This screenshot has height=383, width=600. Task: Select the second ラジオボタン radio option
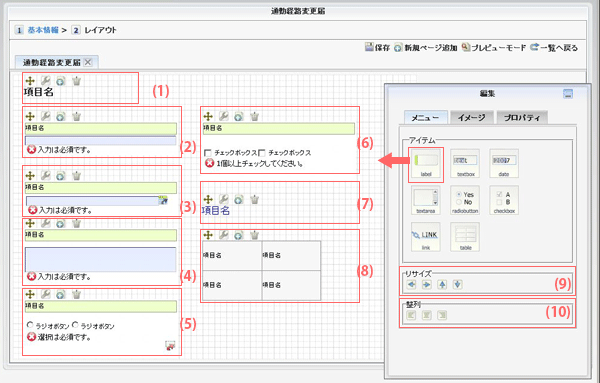75,325
